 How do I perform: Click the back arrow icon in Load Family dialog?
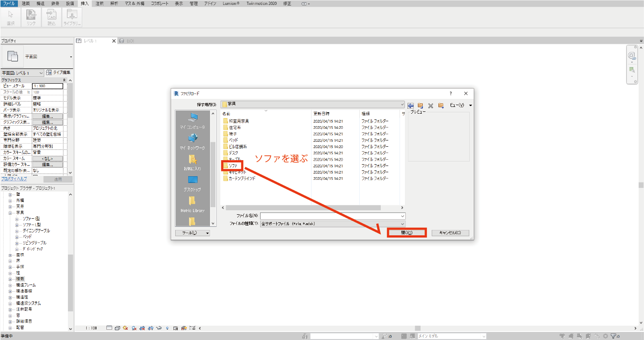(x=411, y=106)
